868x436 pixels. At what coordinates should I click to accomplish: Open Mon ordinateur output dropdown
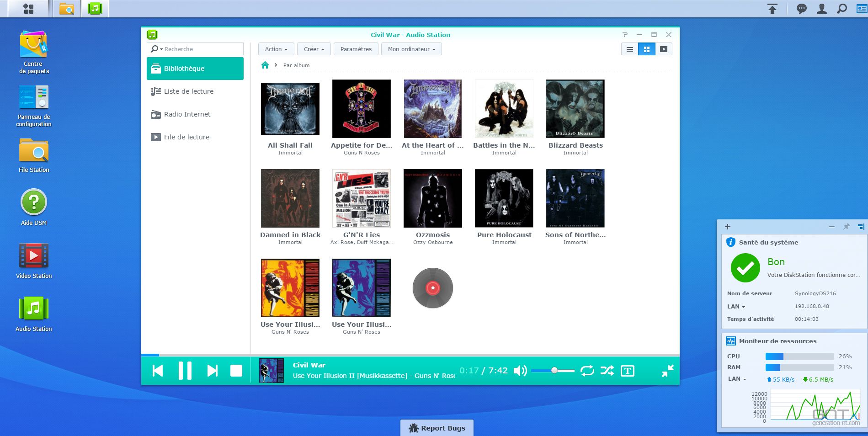[x=411, y=49]
